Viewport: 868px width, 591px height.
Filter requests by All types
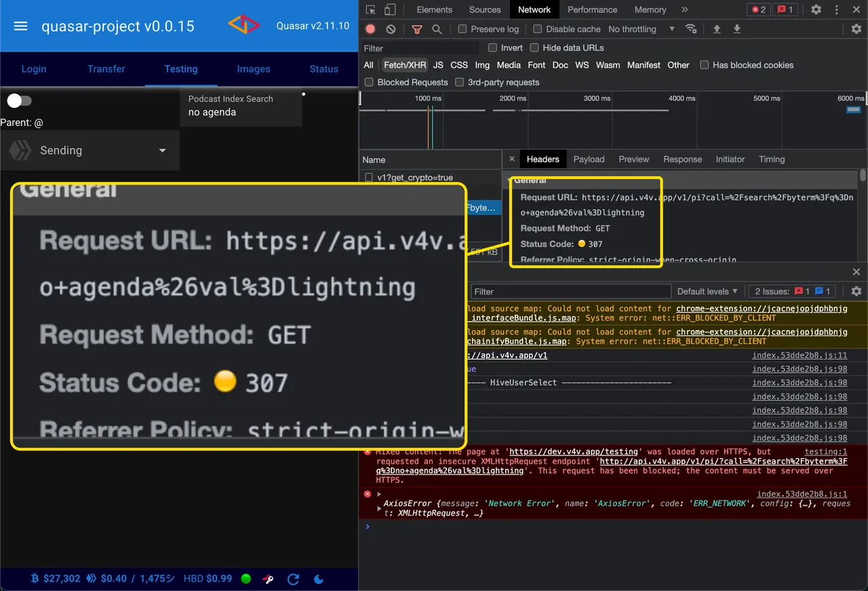368,65
